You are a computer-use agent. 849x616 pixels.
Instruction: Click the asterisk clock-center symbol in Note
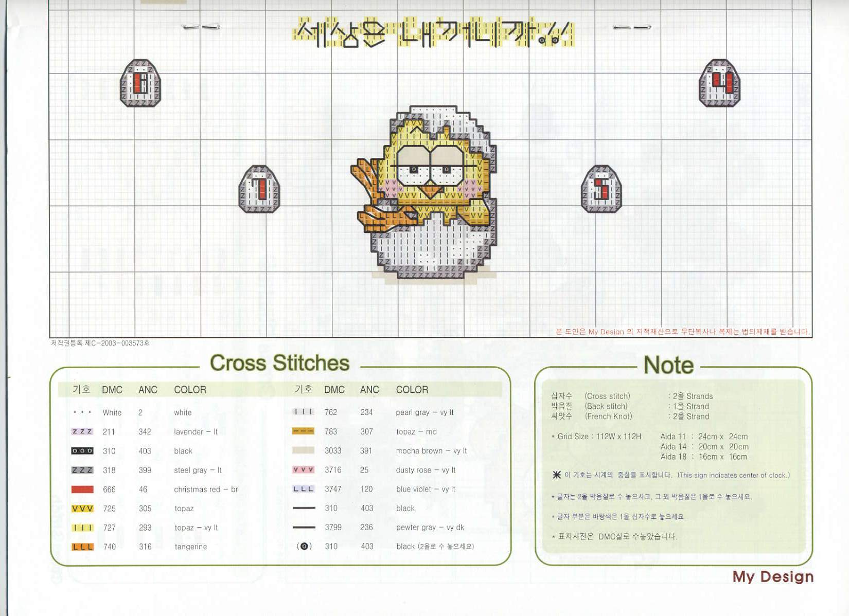click(x=557, y=475)
